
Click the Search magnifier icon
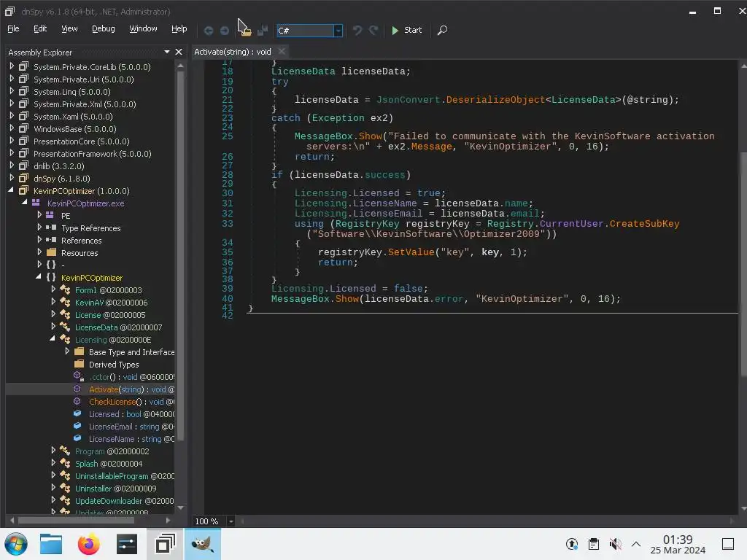tap(442, 31)
